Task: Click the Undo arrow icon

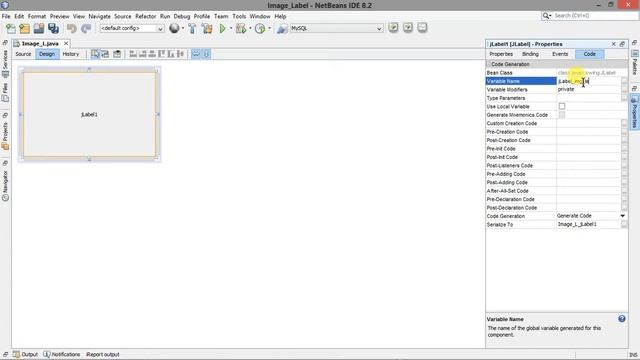Action: [72, 28]
